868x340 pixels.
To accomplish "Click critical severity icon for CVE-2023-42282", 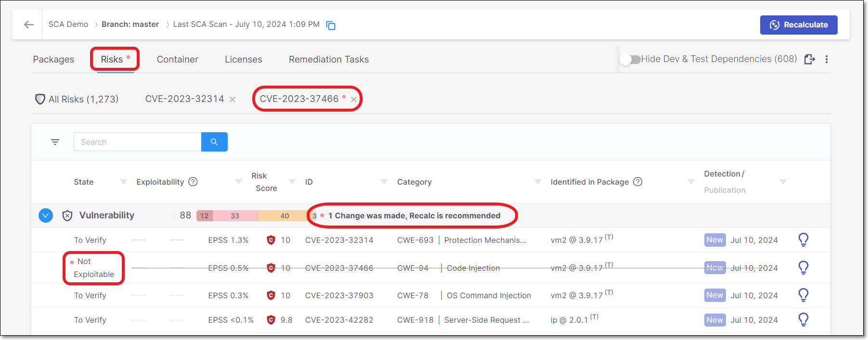I will tap(271, 320).
